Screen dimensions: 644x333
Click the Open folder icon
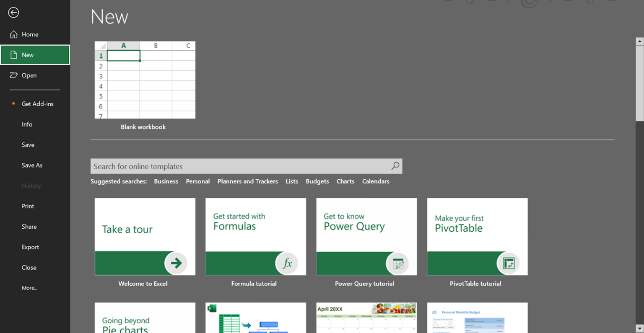coord(14,75)
